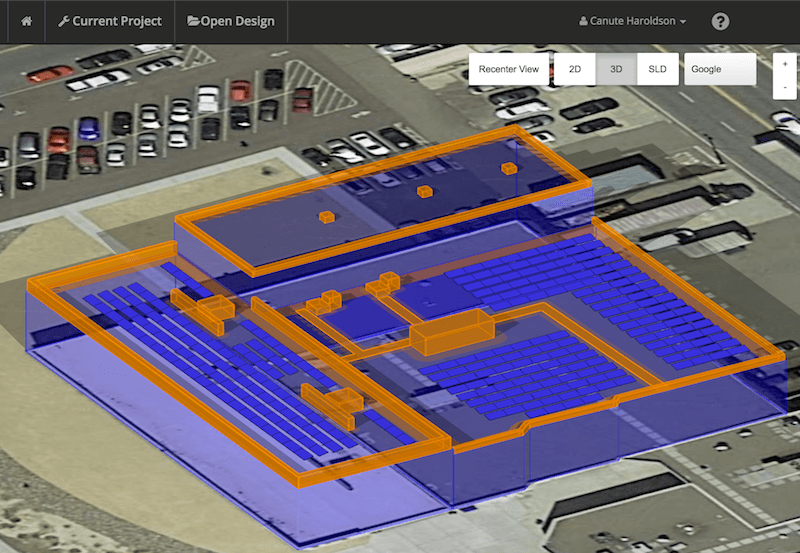Open the Current Project menu item

click(110, 21)
